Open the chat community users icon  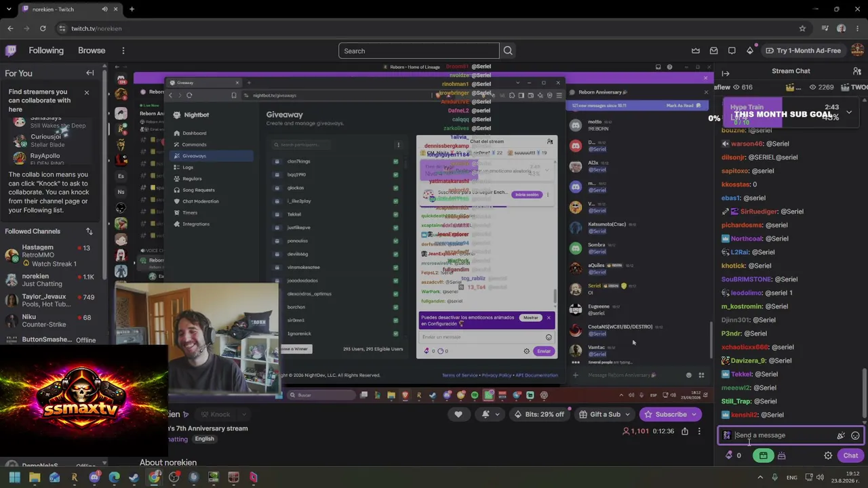(857, 71)
